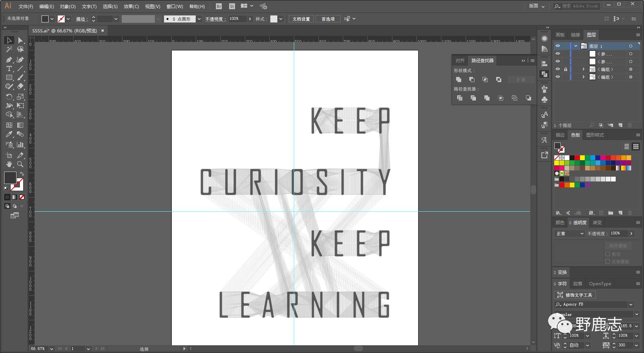Choose the Zoom magnifier tool
Viewport: 644px width, 353px height.
(x=20, y=164)
